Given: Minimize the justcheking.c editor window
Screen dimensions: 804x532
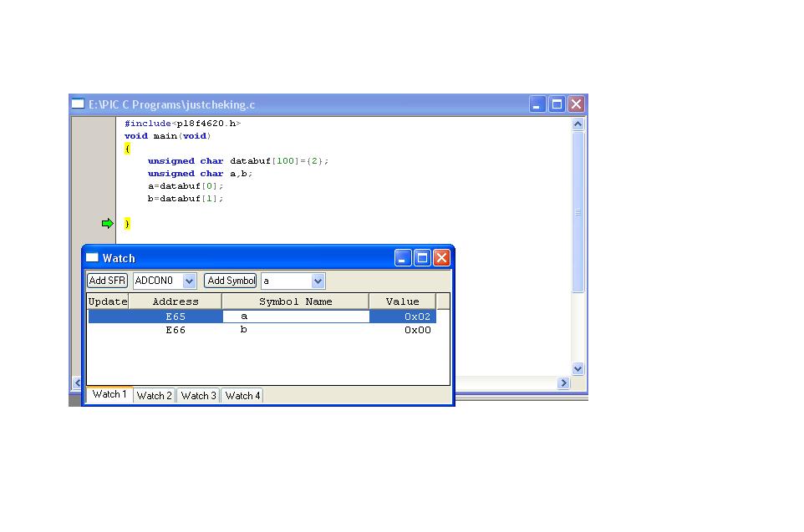Looking at the screenshot, I should tap(537, 104).
